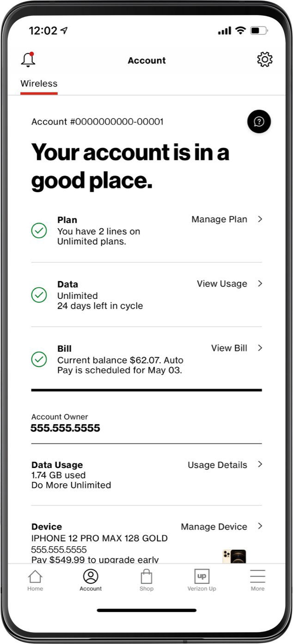Open the More hamburger menu
The width and height of the screenshot is (293, 644).
pyautogui.click(x=257, y=577)
